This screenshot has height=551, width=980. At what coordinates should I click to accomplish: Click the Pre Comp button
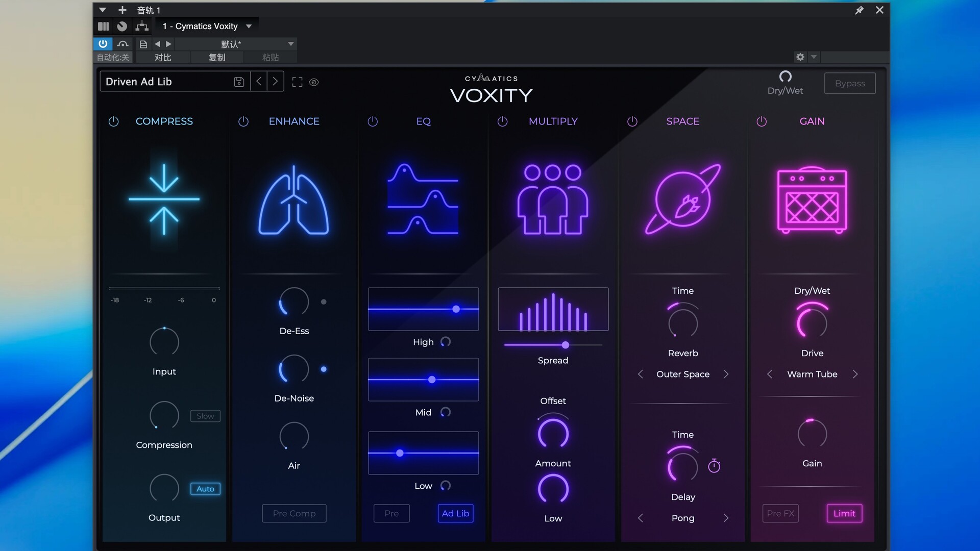pyautogui.click(x=294, y=513)
